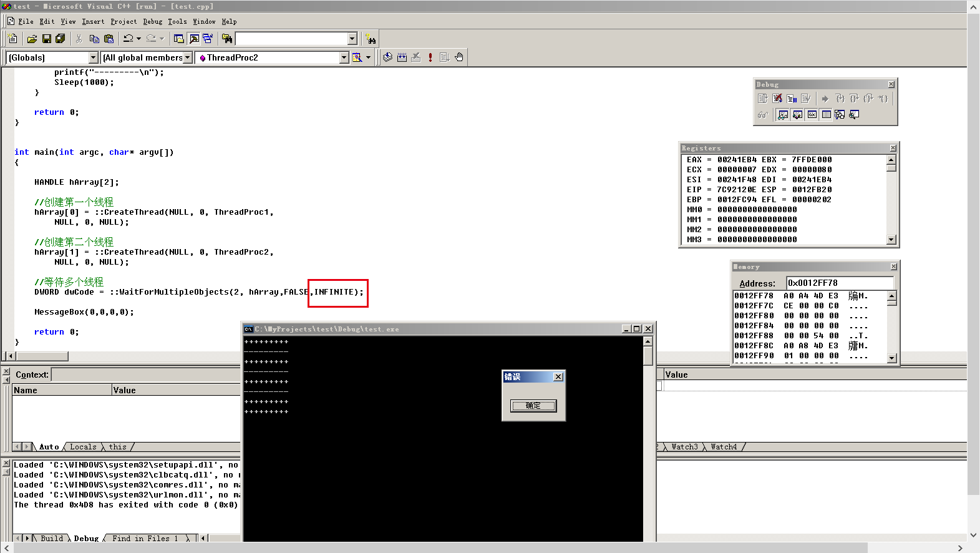The height and width of the screenshot is (553, 980).
Task: Toggle the Variables window button
Action: coord(797,115)
